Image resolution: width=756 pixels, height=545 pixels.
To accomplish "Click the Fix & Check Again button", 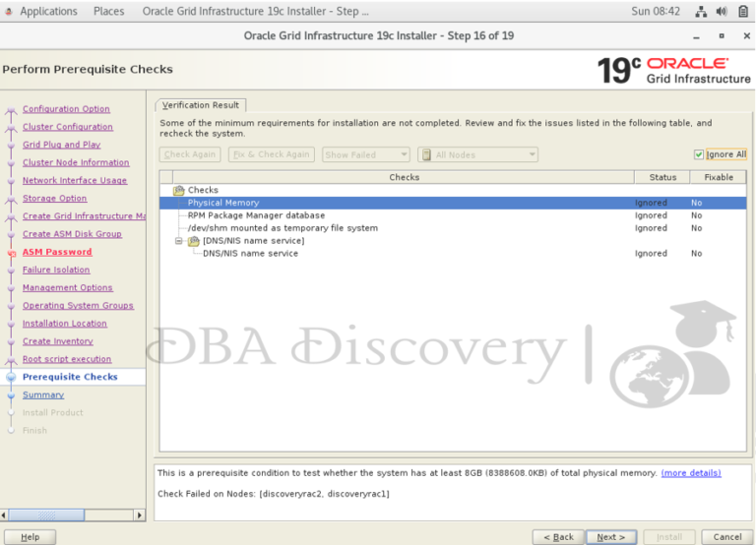I will (x=272, y=154).
